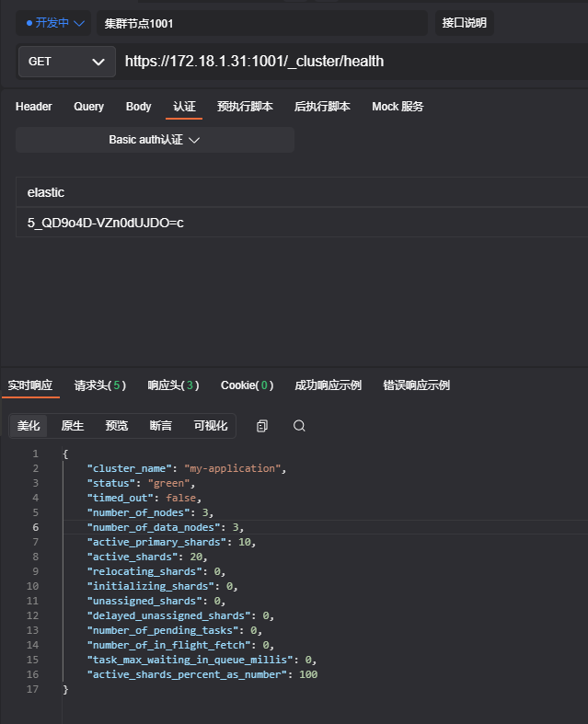Open the 请求头(5) tab
Viewport: 588px width, 724px height.
click(100, 385)
